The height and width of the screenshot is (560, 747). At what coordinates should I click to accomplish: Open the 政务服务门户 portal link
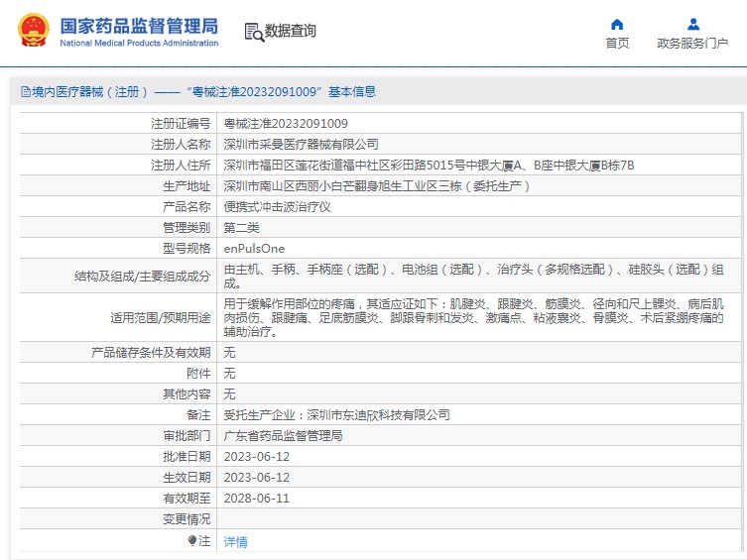pyautogui.click(x=692, y=44)
